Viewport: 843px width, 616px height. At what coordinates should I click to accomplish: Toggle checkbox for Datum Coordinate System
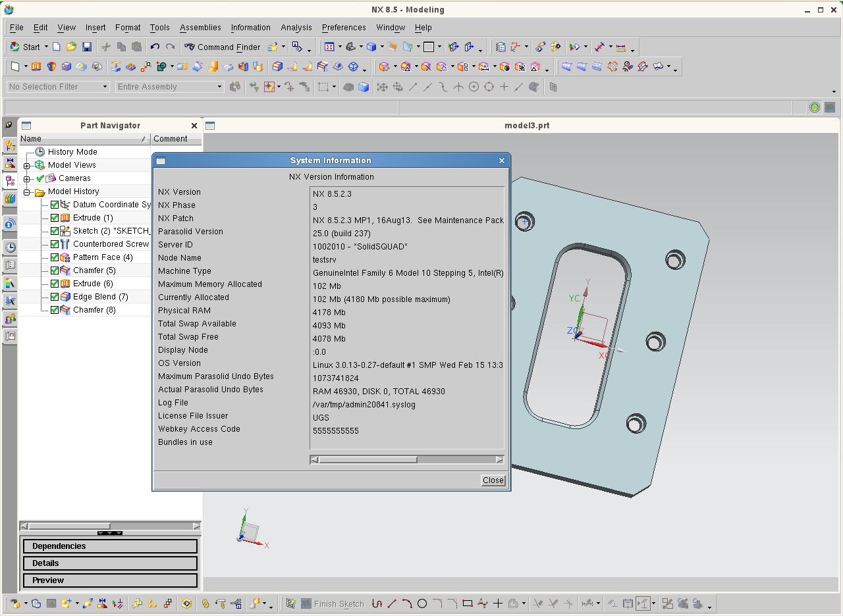click(x=55, y=205)
